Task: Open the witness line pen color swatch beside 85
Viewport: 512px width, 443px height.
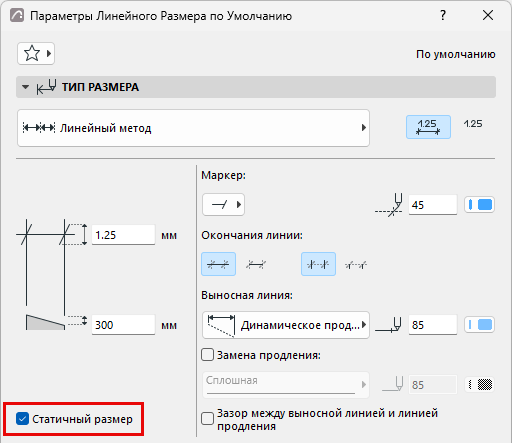Action: [x=479, y=325]
